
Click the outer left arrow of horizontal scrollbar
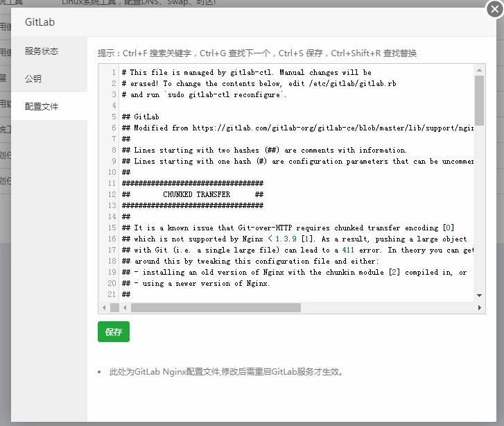point(104,307)
